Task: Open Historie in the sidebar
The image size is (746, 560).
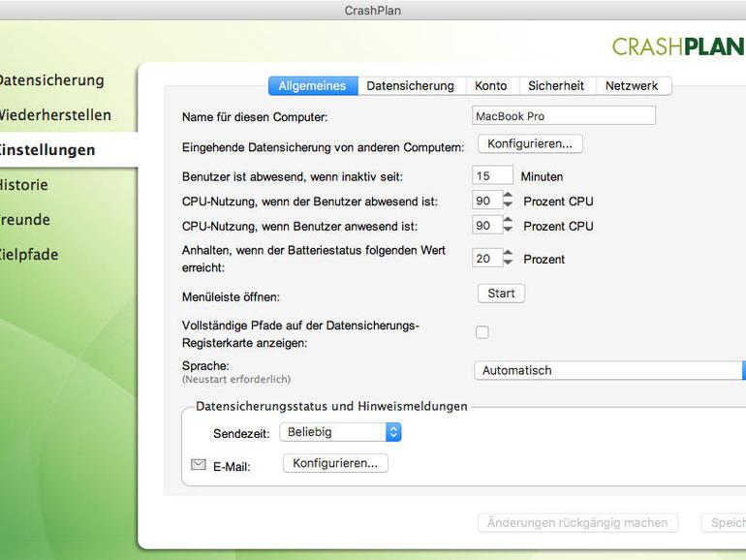Action: coord(24,185)
